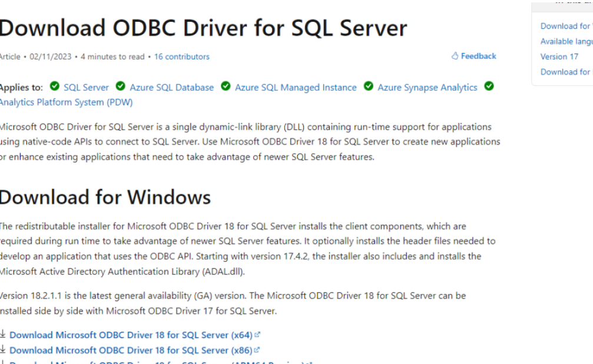Click the checkmark before Azure SQL Managed Instance
This screenshot has width=593, height=364.
point(226,87)
